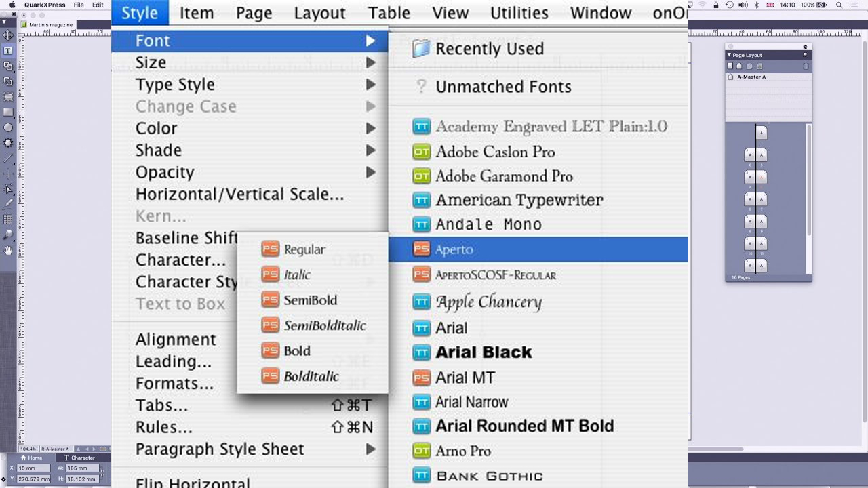
Task: Open the Window menu
Action: click(601, 12)
